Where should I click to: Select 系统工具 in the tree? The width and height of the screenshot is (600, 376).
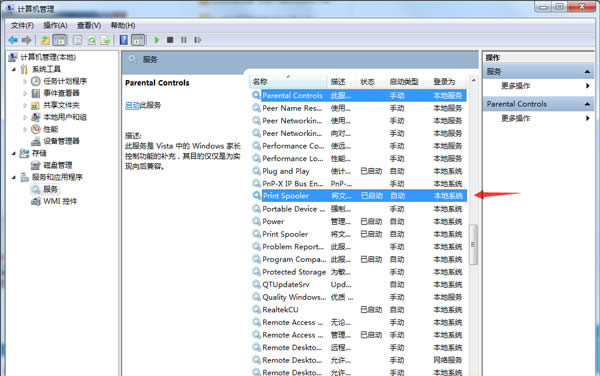(x=46, y=69)
